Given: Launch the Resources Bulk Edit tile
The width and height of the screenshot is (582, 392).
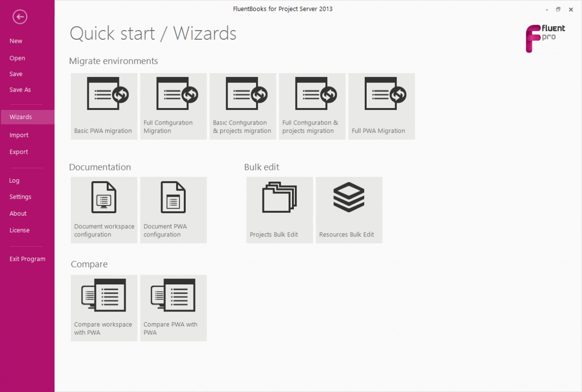Looking at the screenshot, I should pos(349,210).
